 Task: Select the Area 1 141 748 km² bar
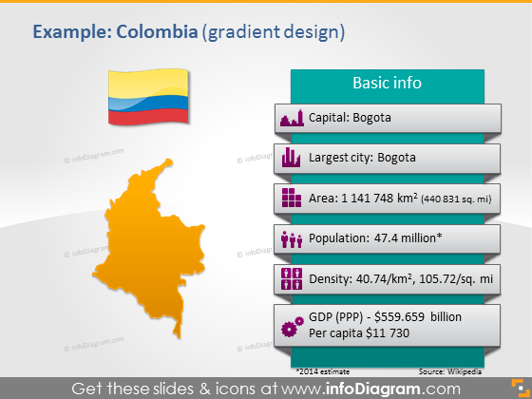(x=388, y=199)
